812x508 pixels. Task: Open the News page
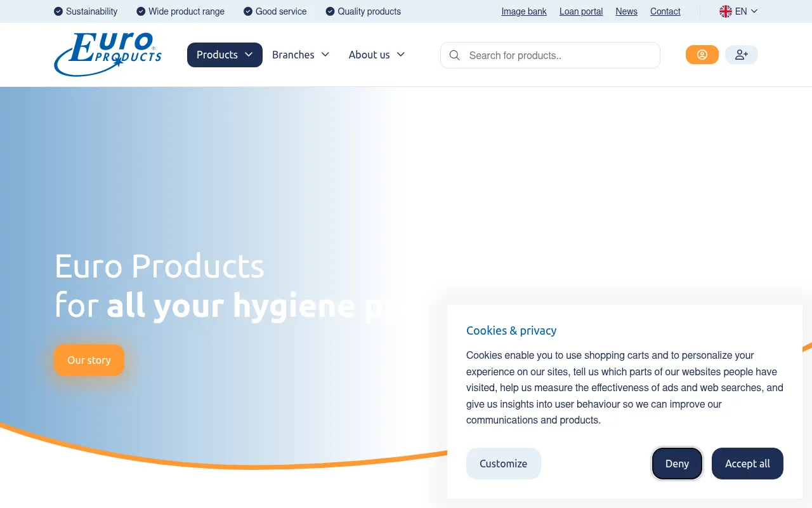[626, 11]
